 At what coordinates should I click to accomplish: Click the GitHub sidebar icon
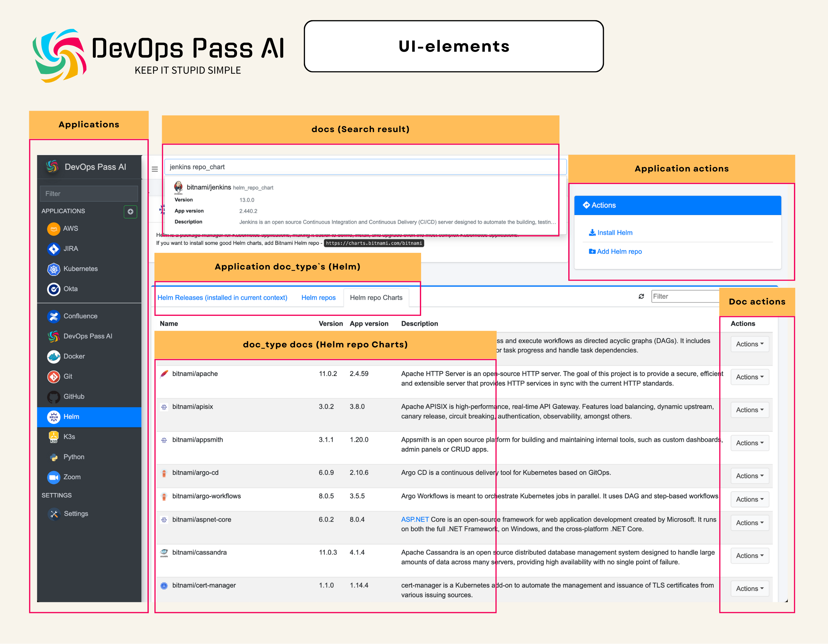click(54, 397)
